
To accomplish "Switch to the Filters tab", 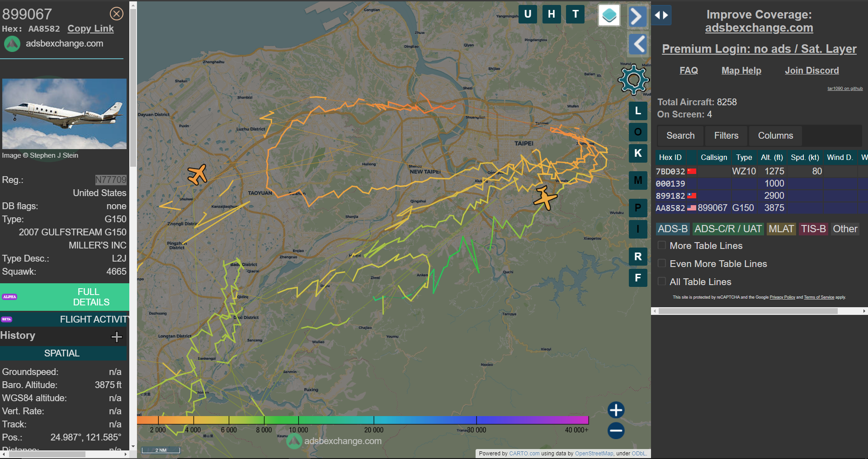I will point(726,136).
